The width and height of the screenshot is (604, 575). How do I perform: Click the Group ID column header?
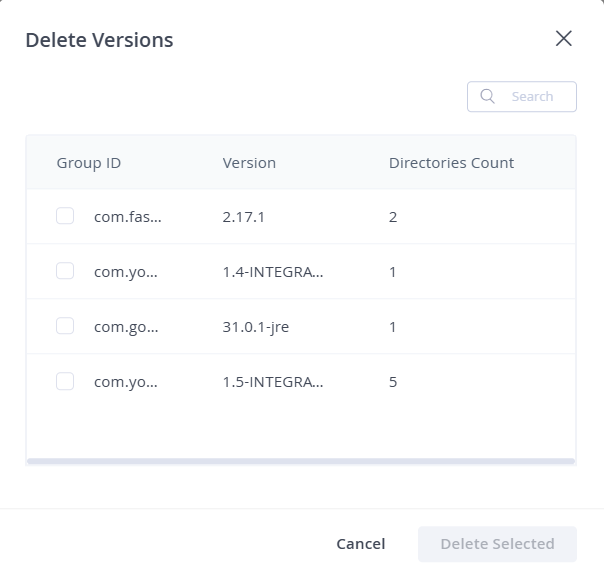(x=89, y=163)
